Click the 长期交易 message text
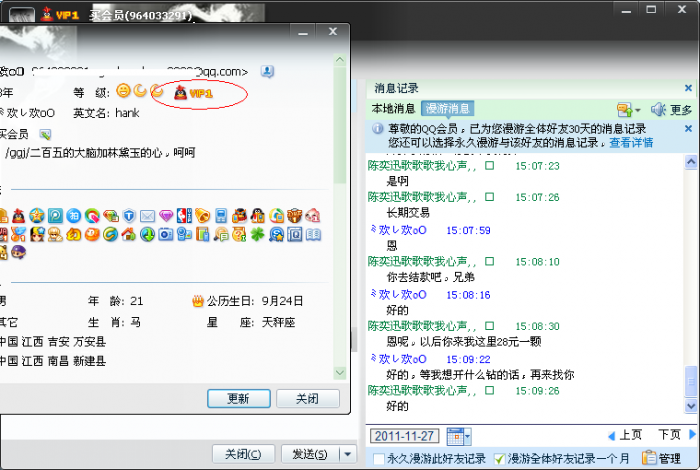700x470 pixels. tap(408, 212)
